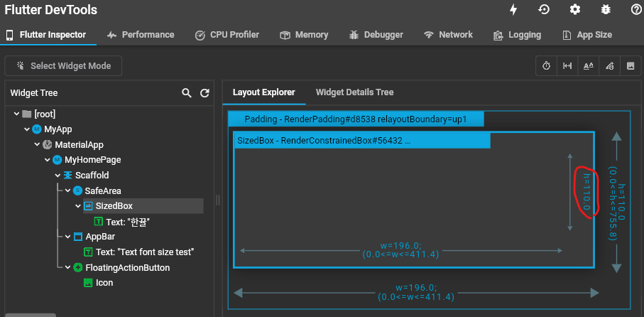Open the Logging tab

click(x=517, y=35)
